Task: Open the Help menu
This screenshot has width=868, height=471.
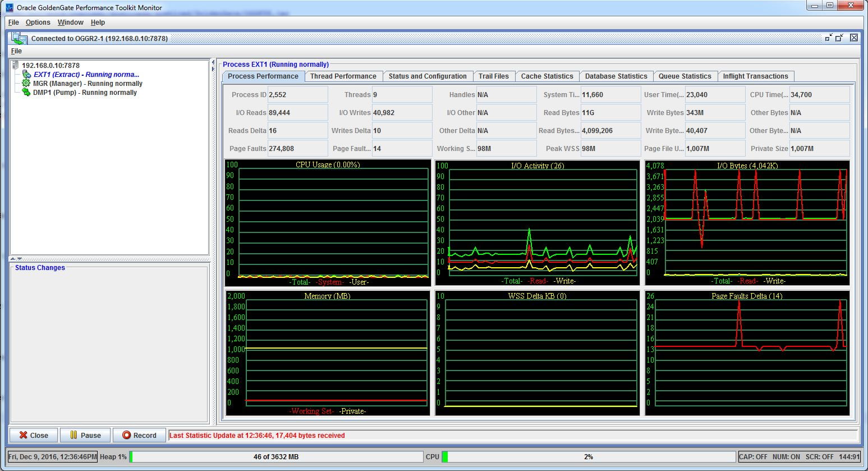Action: coord(98,22)
